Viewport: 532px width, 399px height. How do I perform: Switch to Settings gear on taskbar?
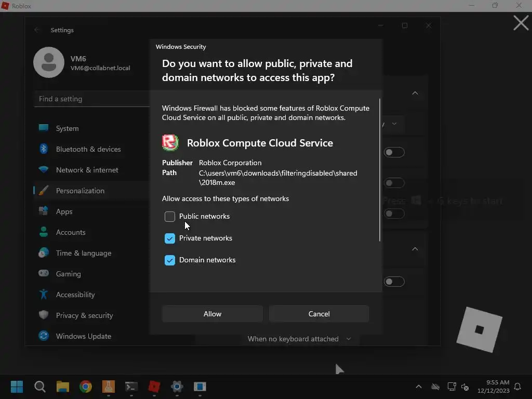tap(177, 387)
